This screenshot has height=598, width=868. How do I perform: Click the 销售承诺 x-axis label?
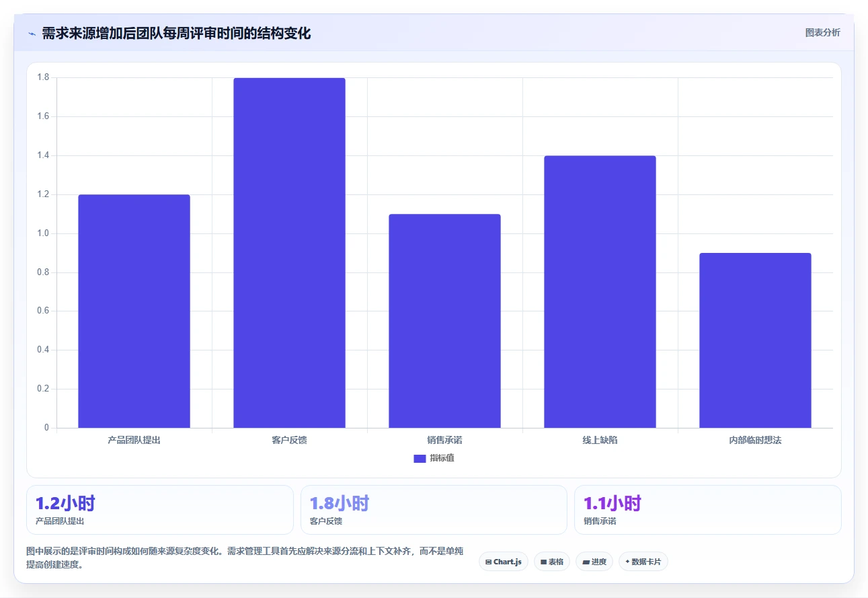click(444, 441)
